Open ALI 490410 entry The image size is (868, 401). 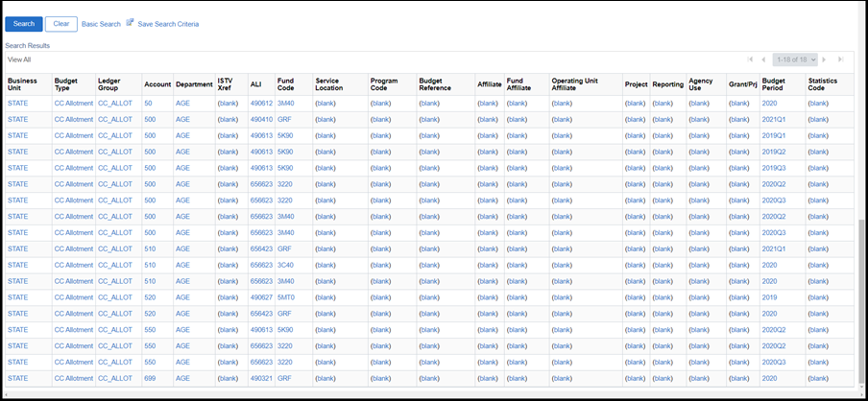tap(261, 120)
